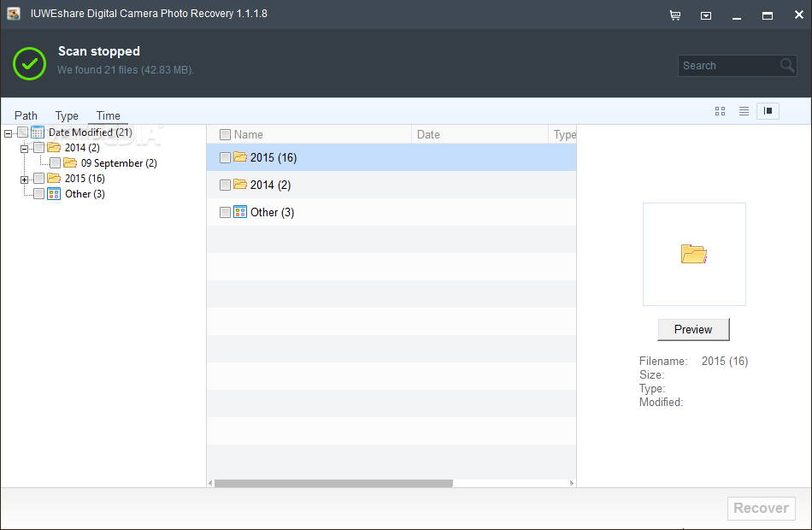
Task: Click the Date Modified calendar icon
Action: tap(38, 132)
